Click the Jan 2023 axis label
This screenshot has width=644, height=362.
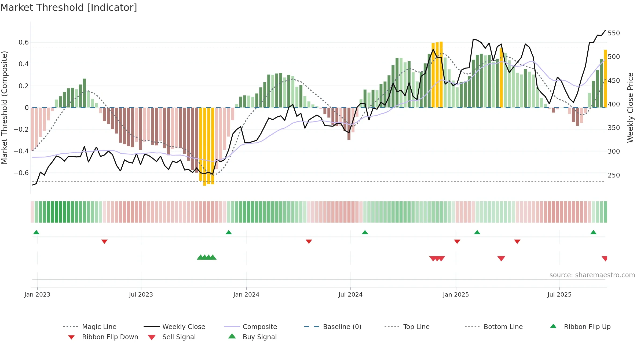coord(37,294)
